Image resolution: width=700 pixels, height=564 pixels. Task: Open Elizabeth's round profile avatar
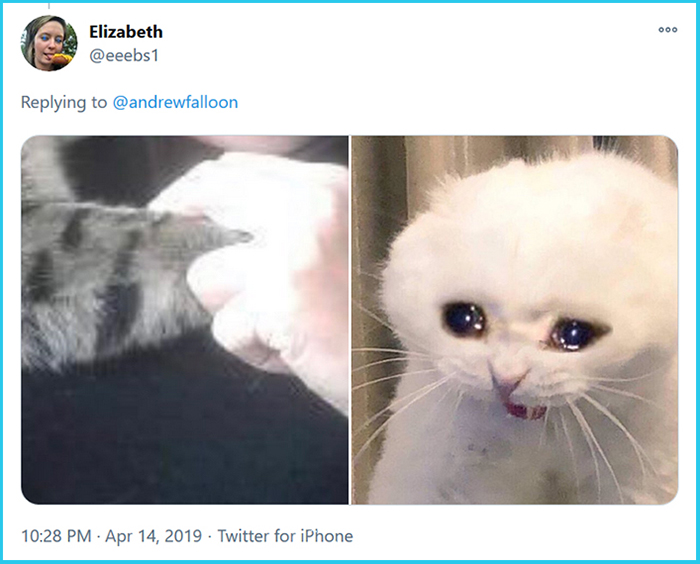(x=49, y=43)
